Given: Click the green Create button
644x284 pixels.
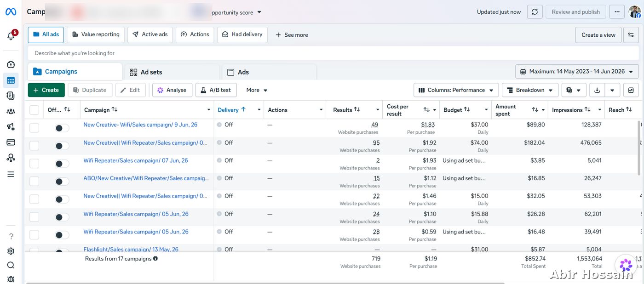Looking at the screenshot, I should click(x=46, y=90).
